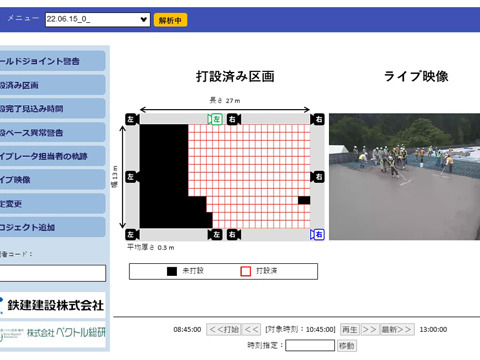
Task: Click the 08:45:00 start time text
Action: click(x=187, y=329)
